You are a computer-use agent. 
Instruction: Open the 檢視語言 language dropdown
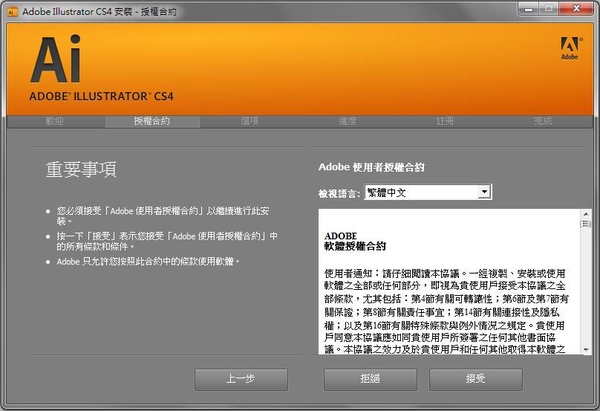428,192
